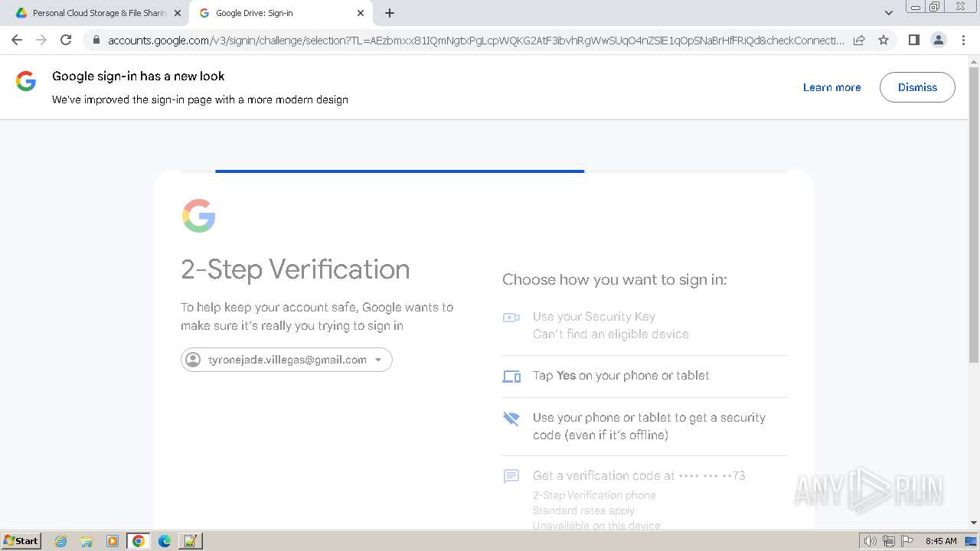Image resolution: width=980 pixels, height=551 pixels.
Task: Click the Choose how you want to sign in text
Action: 615,280
